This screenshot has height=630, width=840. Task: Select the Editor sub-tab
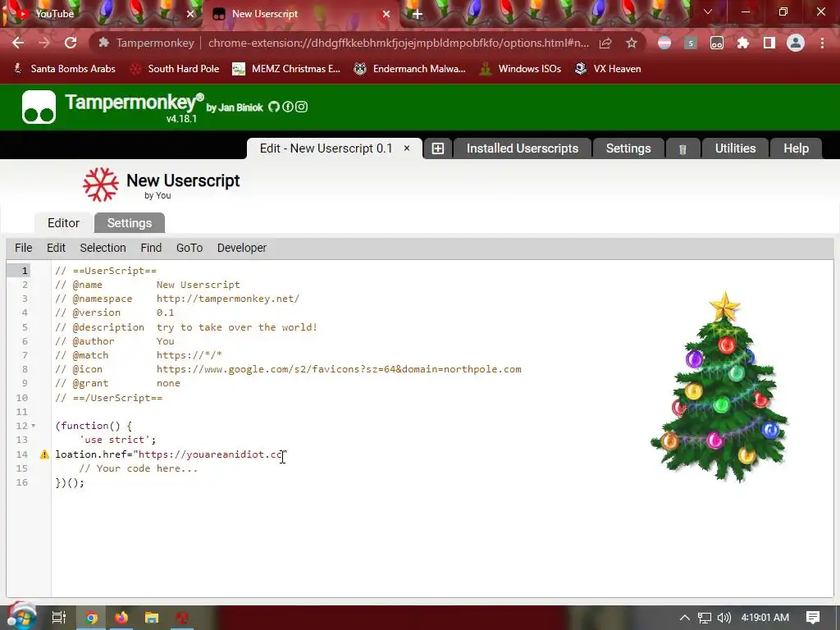point(63,223)
